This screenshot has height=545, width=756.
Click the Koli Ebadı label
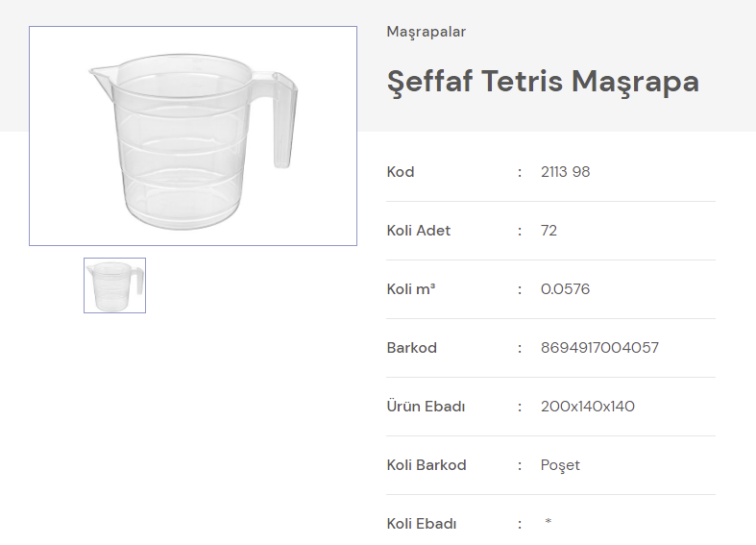[x=422, y=524]
